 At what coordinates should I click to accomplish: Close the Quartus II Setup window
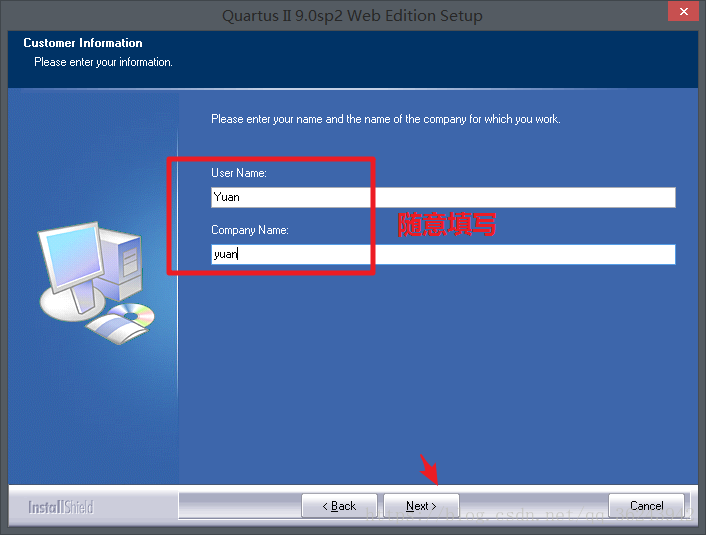coord(683,11)
